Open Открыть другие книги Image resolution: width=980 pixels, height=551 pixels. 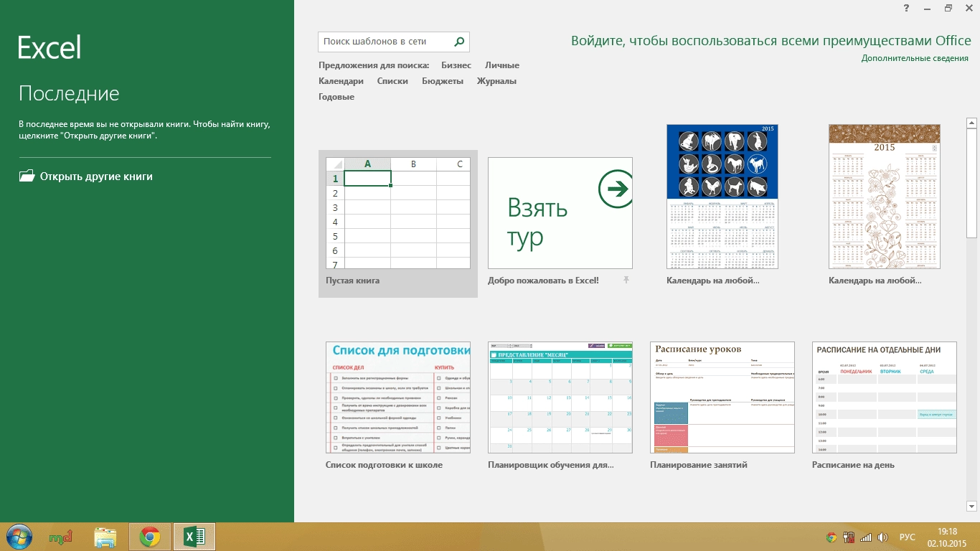point(85,176)
